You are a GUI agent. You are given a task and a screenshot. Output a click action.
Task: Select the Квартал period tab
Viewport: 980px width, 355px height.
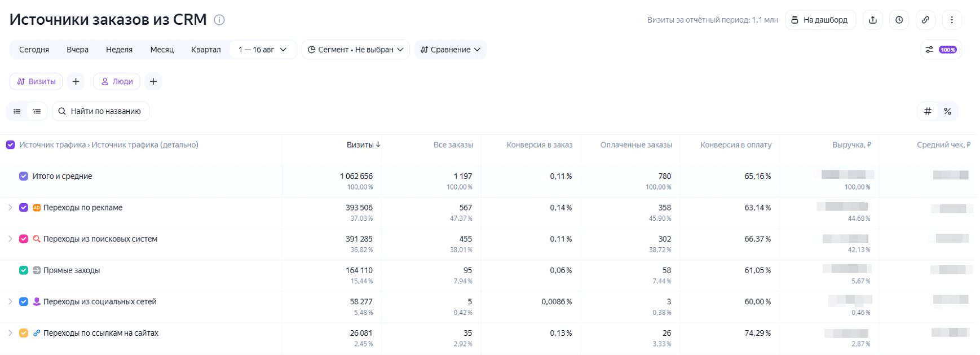click(206, 50)
